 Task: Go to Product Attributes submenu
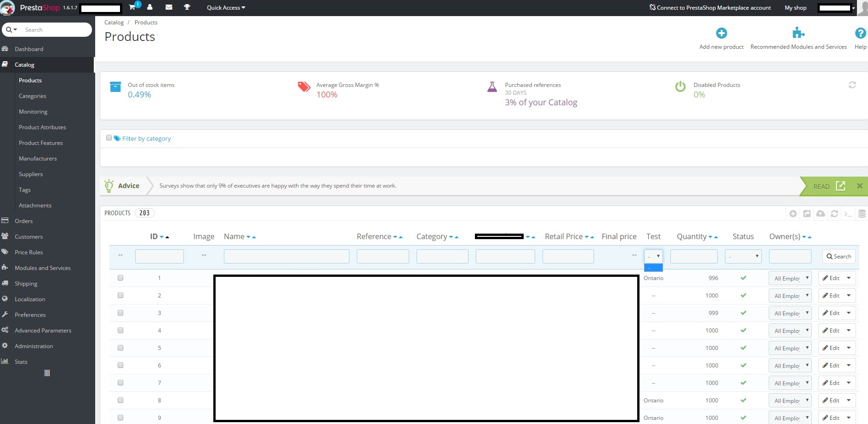42,127
